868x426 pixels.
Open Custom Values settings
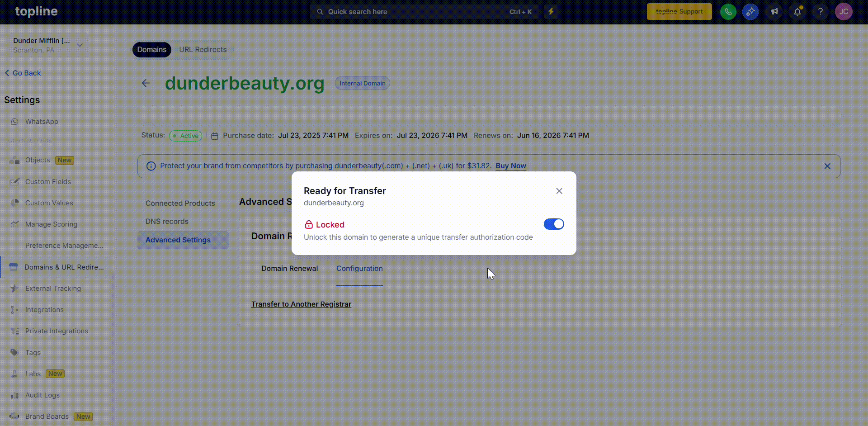click(49, 203)
